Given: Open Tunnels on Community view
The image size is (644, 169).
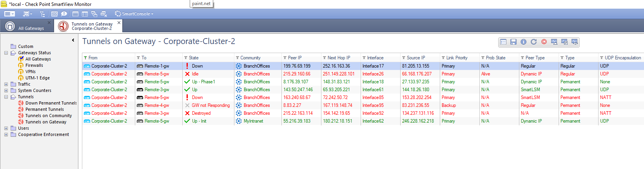Looking at the screenshot, I should tap(45, 116).
